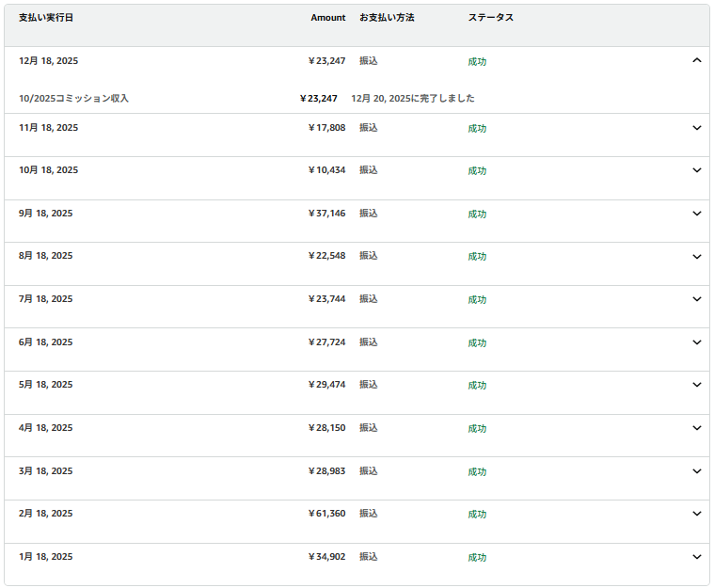Click the ¥61,360 amount
The image size is (714, 588).
coord(326,514)
